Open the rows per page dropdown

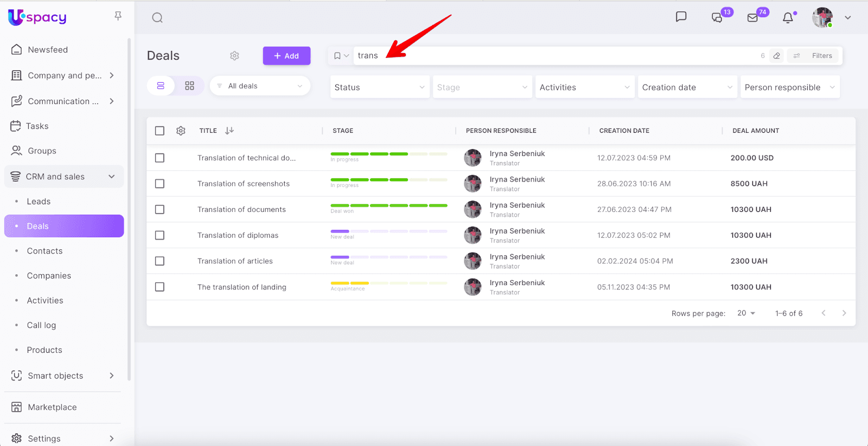pyautogui.click(x=746, y=313)
